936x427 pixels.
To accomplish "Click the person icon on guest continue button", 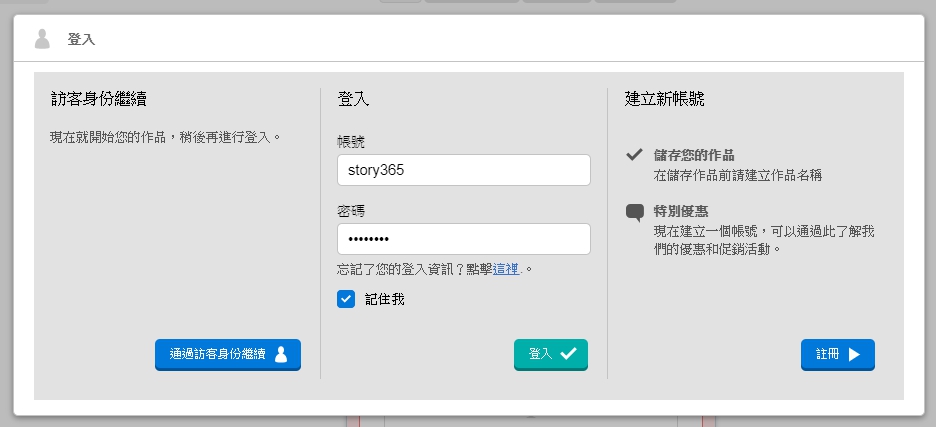I will (281, 354).
